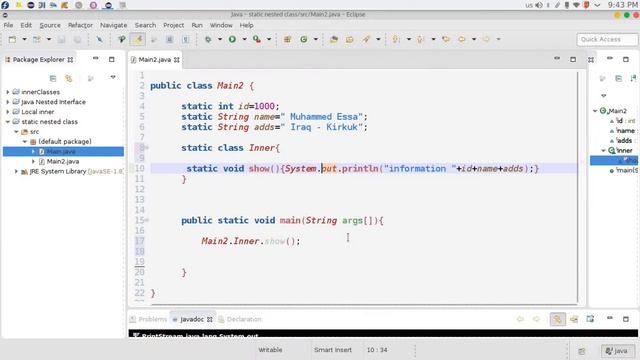The image size is (640, 360).
Task: Switch to the Problems tab
Action: click(x=149, y=319)
